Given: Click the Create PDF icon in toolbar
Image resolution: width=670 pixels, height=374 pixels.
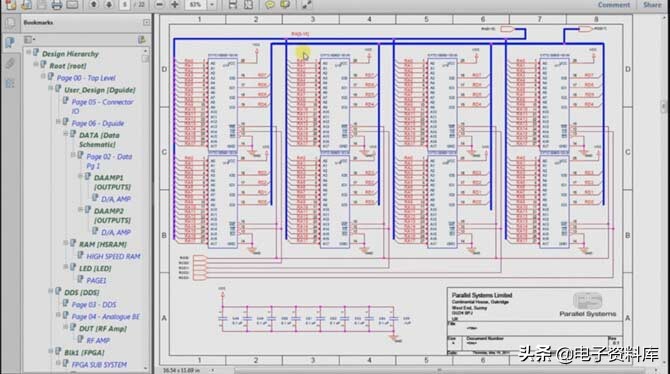Looking at the screenshot, I should (x=10, y=5).
